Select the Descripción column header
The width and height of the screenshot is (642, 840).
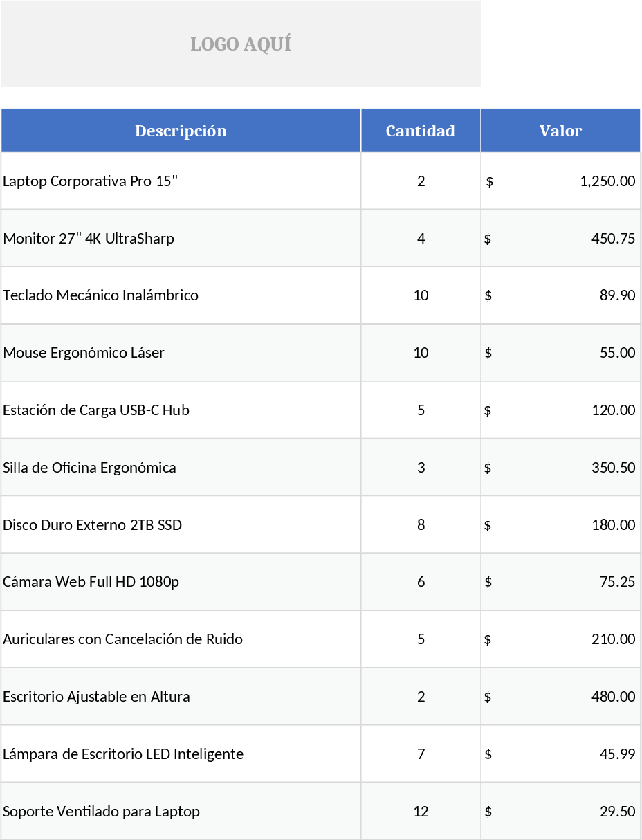click(x=181, y=131)
